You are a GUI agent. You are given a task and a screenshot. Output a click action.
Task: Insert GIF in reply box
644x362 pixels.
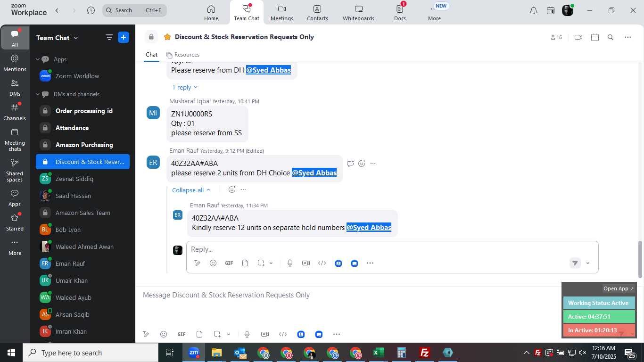tap(229, 263)
